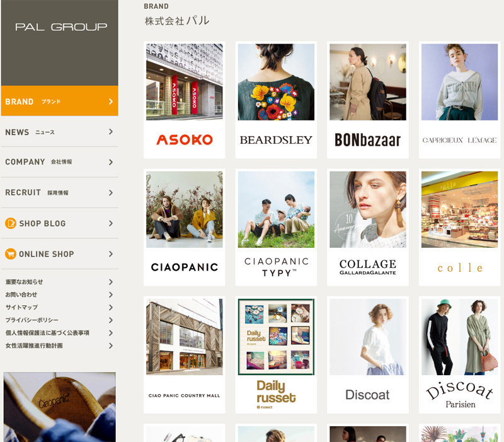The width and height of the screenshot is (504, 442).
Task: Click the Daily russet brand logo
Action: tap(276, 394)
